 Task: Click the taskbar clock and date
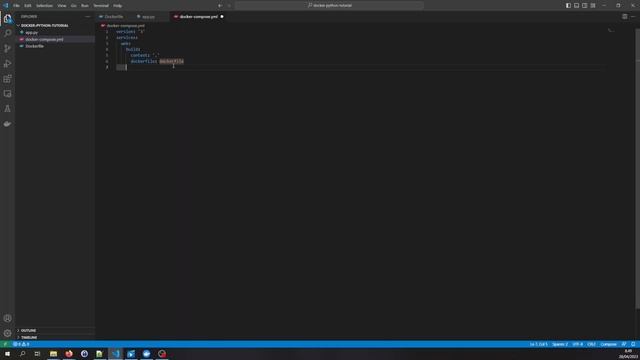point(628,354)
